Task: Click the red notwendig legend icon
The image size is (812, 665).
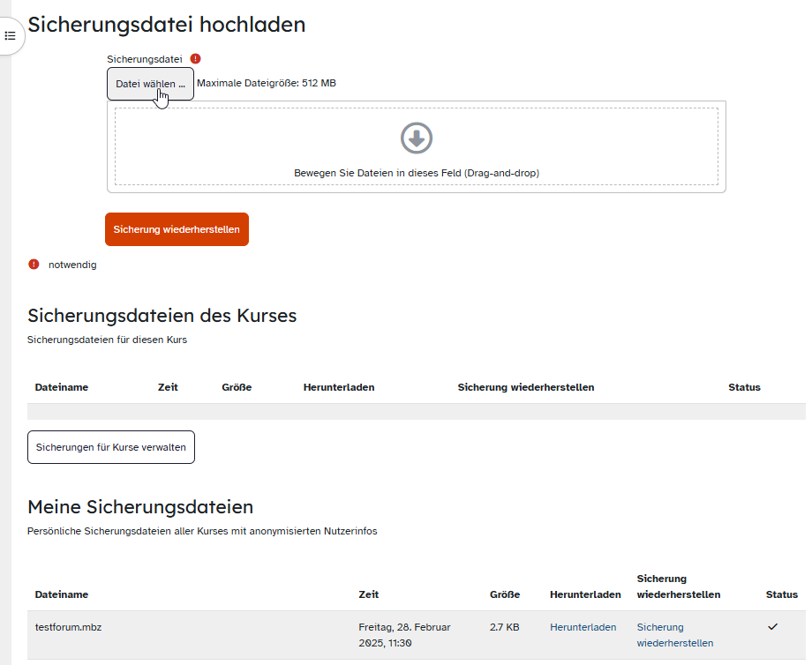Action: coord(34,265)
